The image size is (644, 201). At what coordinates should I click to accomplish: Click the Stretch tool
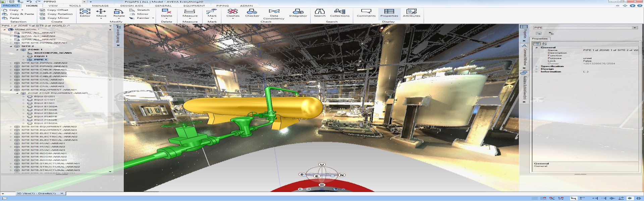pyautogui.click(x=140, y=10)
